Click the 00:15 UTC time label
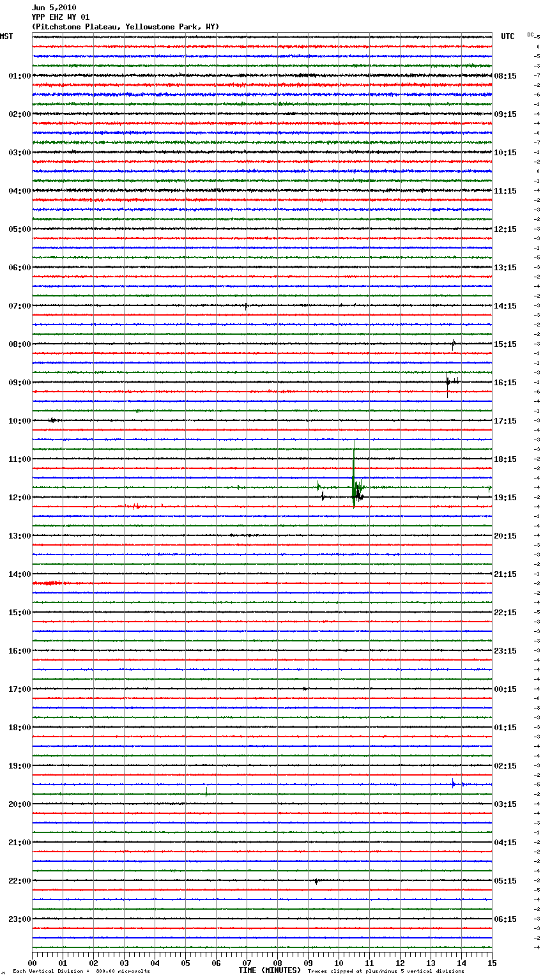 [505, 689]
